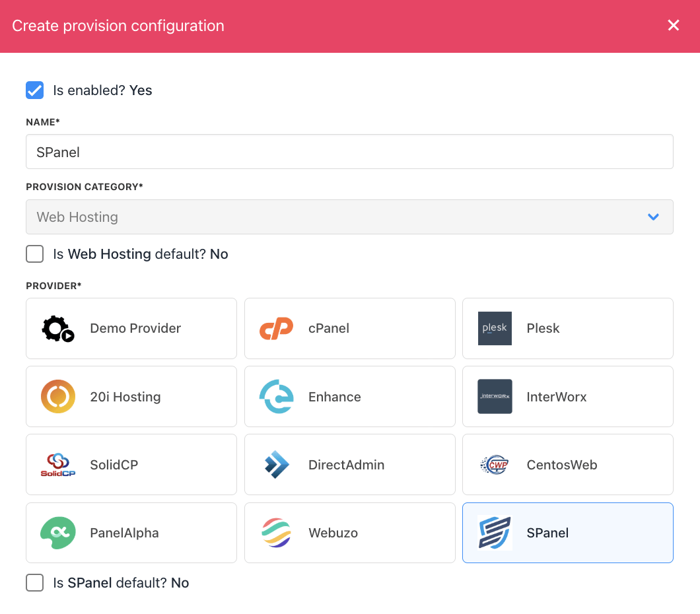
Task: Select the Demo Provider label
Action: pyautogui.click(x=135, y=328)
